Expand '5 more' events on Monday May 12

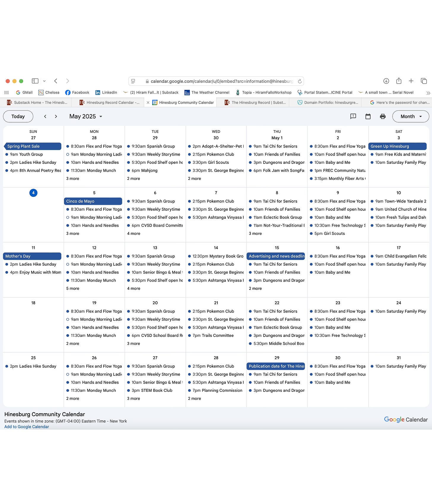(x=73, y=289)
